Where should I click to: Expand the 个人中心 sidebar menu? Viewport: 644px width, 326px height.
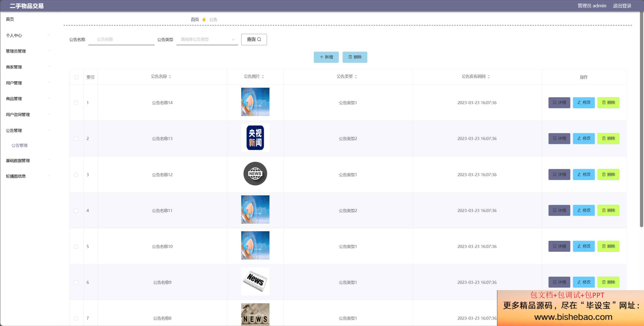[28, 35]
